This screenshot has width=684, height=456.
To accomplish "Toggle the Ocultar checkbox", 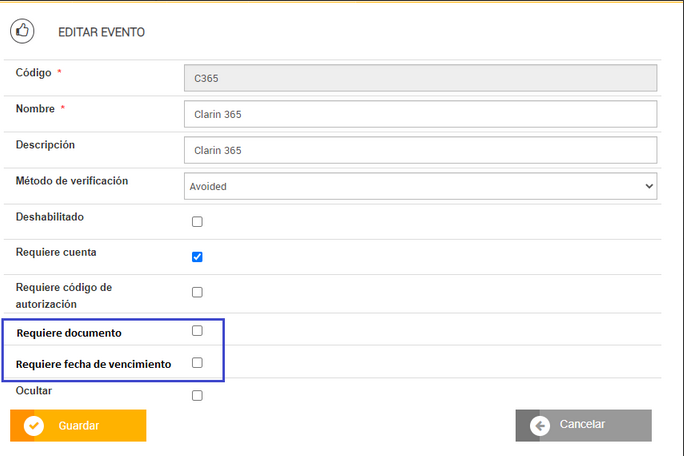I will 197,395.
